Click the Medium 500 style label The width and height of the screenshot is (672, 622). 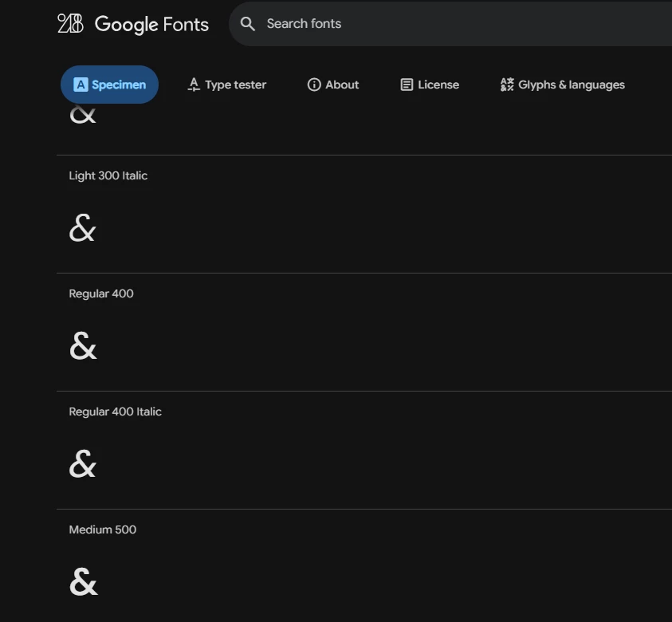(x=103, y=529)
